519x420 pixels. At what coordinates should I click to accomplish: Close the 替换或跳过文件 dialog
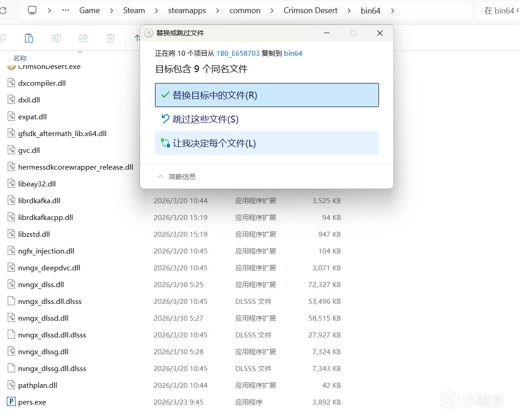coord(380,33)
